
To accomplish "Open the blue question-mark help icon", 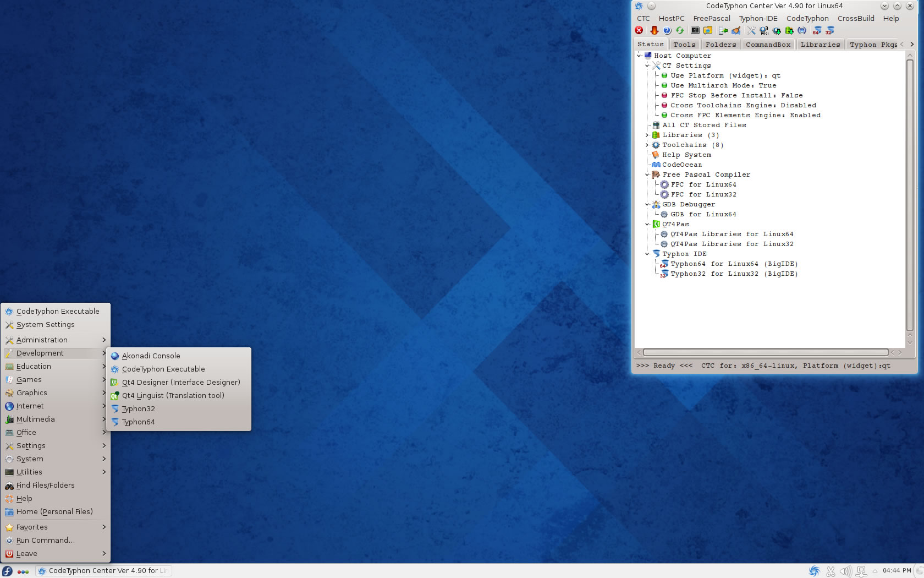I will [x=667, y=30].
